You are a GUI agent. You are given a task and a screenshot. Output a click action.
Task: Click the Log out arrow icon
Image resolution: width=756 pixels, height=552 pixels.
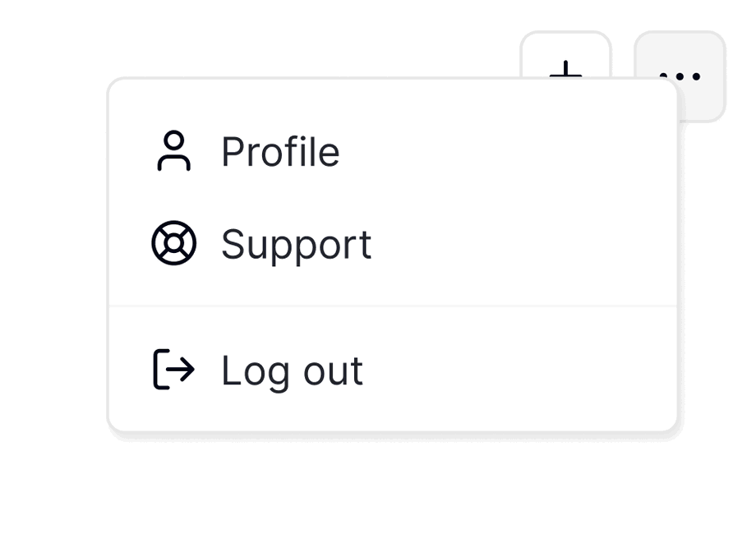coord(173,370)
